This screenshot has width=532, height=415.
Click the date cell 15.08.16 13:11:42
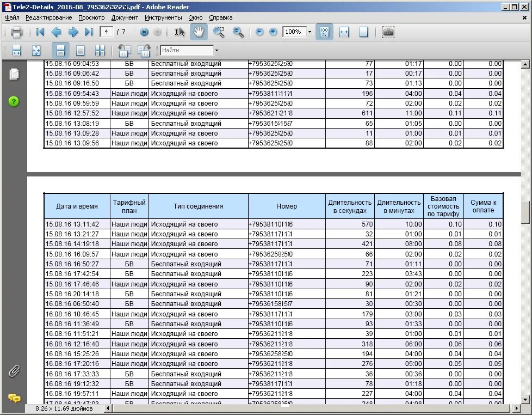tap(77, 224)
